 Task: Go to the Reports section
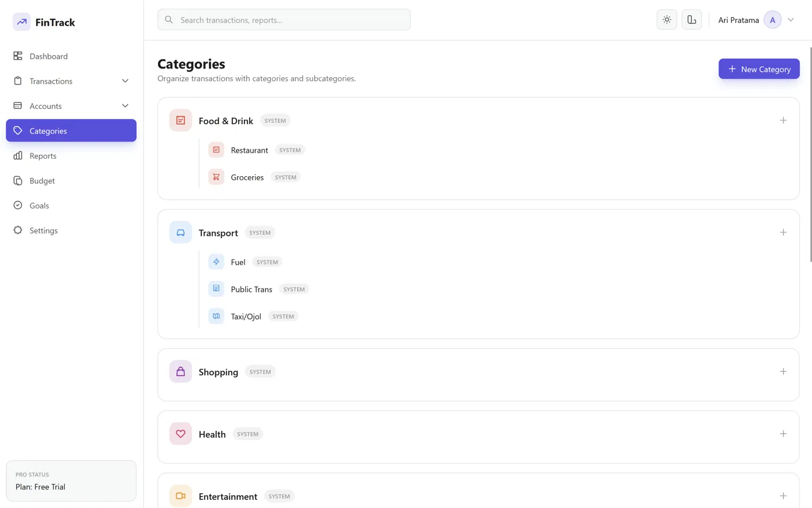(x=71, y=156)
